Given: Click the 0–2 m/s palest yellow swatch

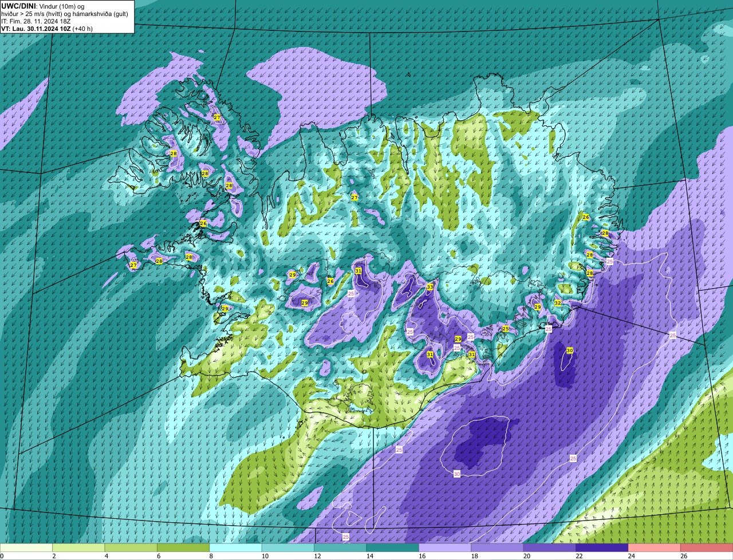Looking at the screenshot, I should (x=26, y=548).
